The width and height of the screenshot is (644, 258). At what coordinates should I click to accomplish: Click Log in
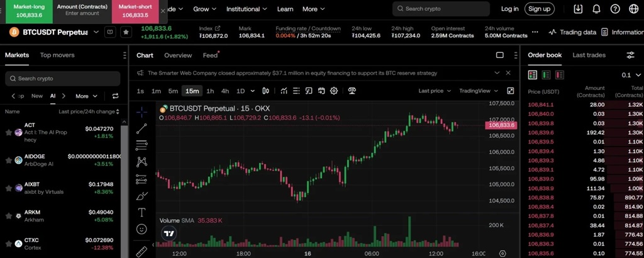pos(509,9)
